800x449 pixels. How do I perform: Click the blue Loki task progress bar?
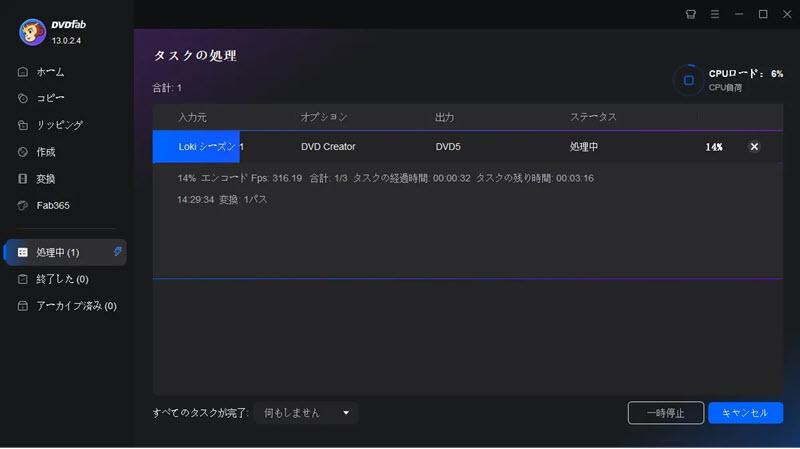pos(196,147)
